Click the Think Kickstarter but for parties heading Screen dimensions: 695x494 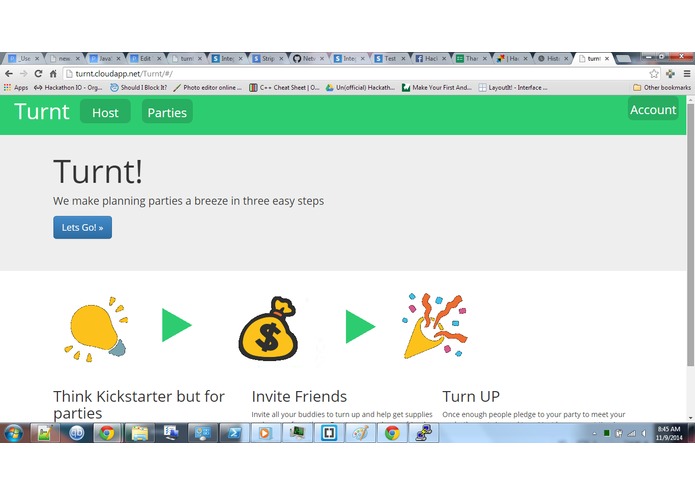click(139, 405)
